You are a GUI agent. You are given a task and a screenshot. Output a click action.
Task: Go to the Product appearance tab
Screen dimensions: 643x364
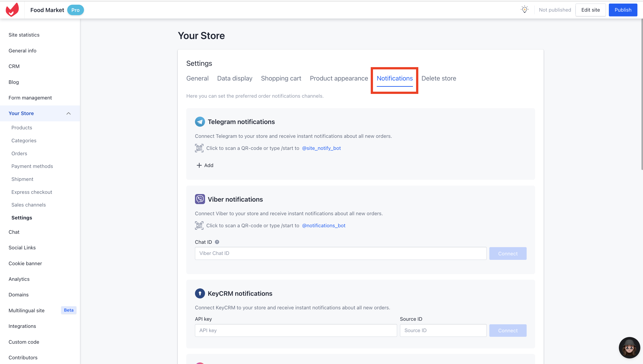pos(339,78)
